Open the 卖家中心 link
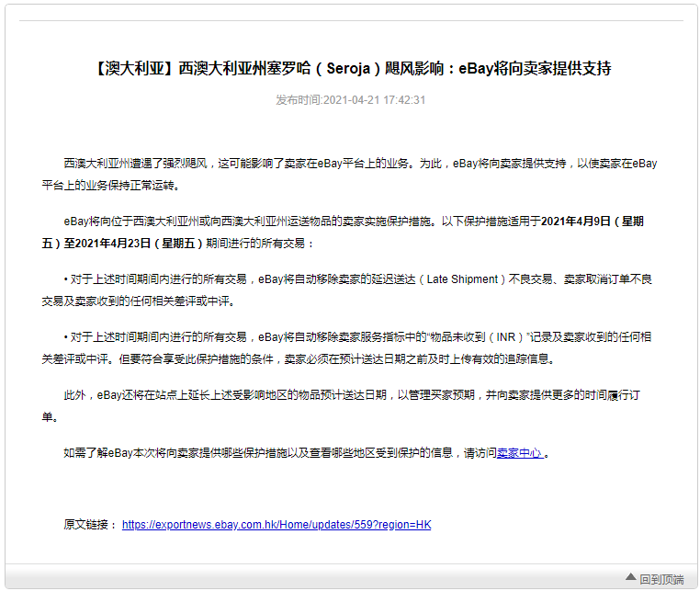 click(520, 453)
